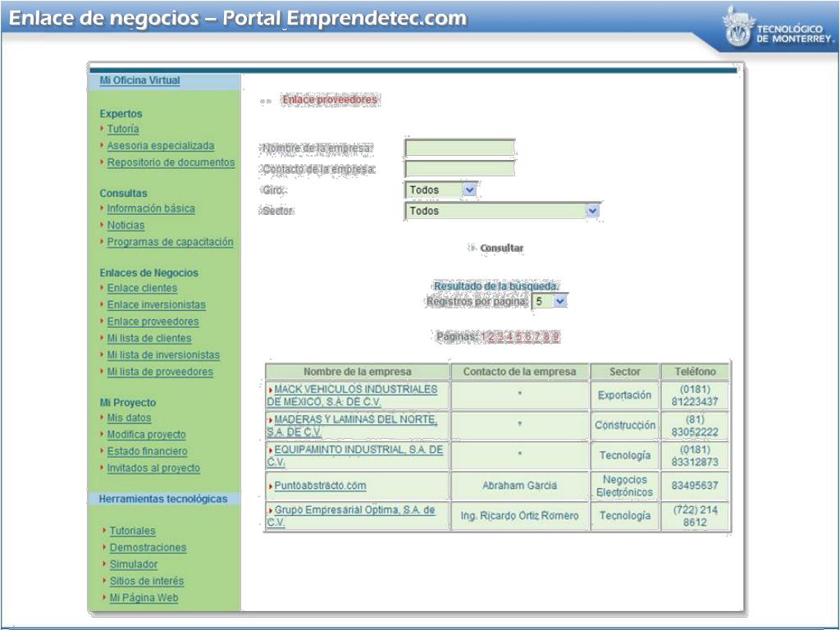Expand the Sector dropdown
840x630 pixels.
pyautogui.click(x=502, y=211)
